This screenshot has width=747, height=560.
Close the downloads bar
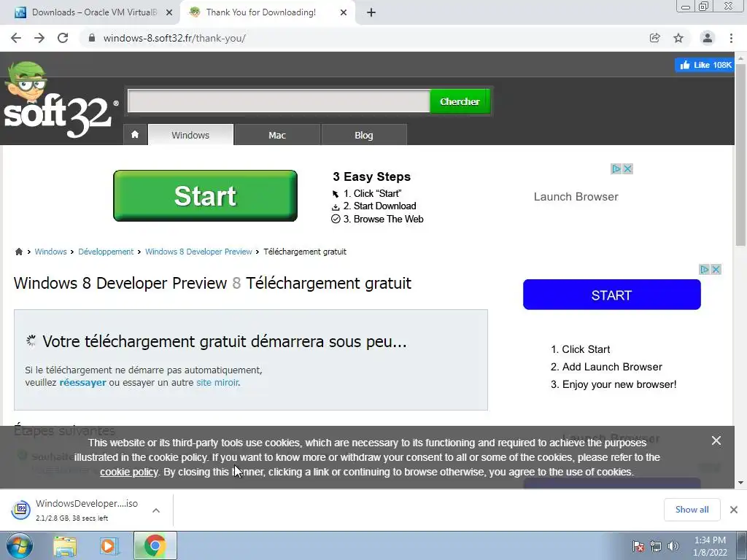[x=734, y=510]
